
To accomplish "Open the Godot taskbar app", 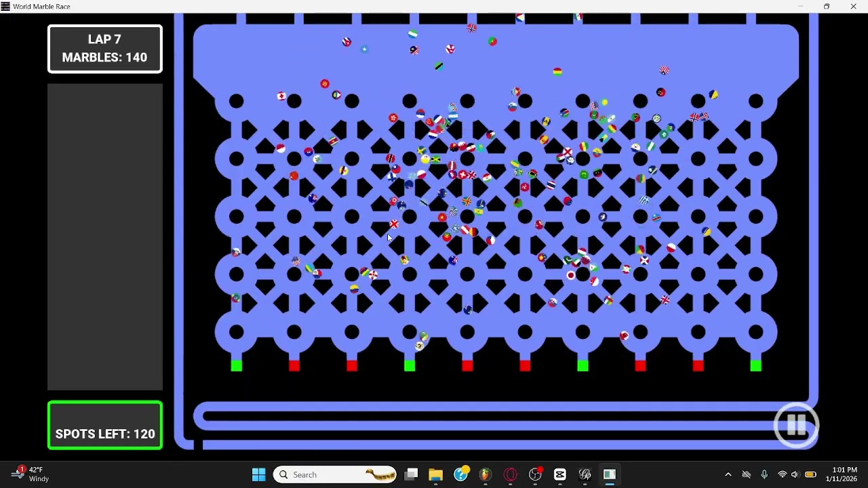I will tap(585, 474).
